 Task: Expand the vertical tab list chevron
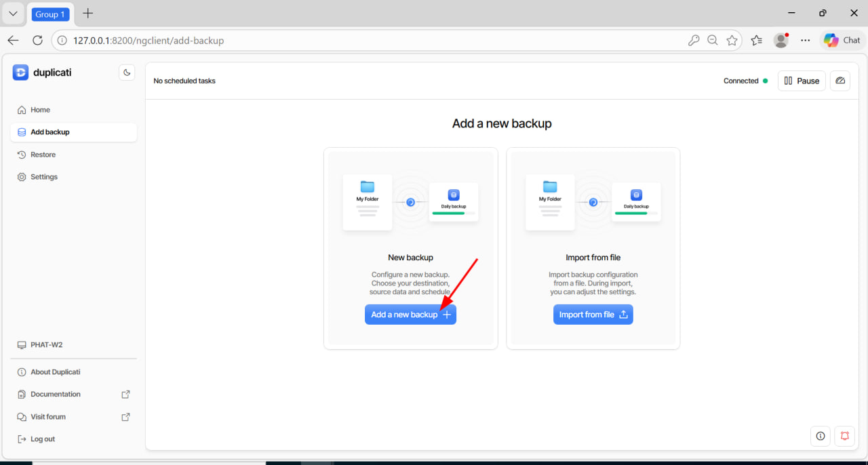(12, 13)
